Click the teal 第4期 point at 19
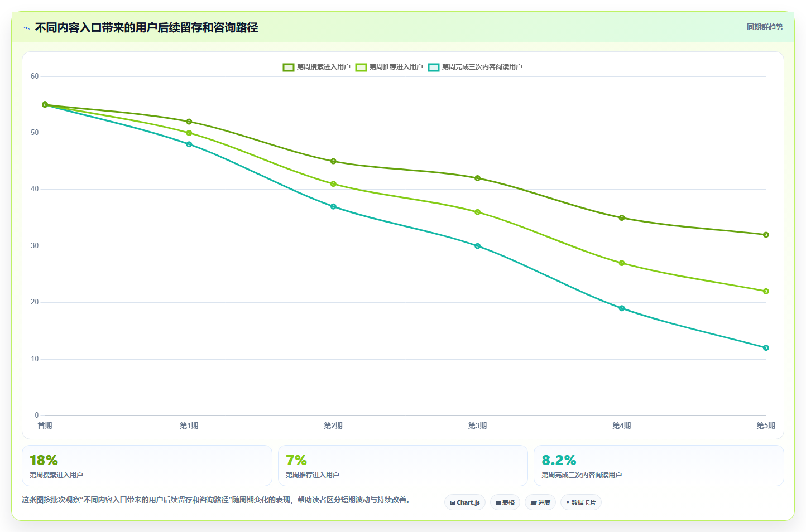This screenshot has width=806, height=532. 622,308
